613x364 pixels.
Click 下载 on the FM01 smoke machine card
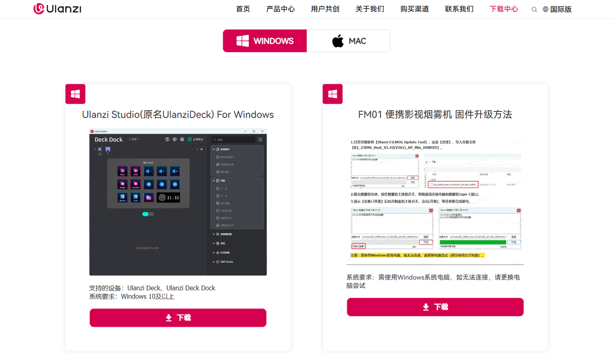click(x=435, y=307)
